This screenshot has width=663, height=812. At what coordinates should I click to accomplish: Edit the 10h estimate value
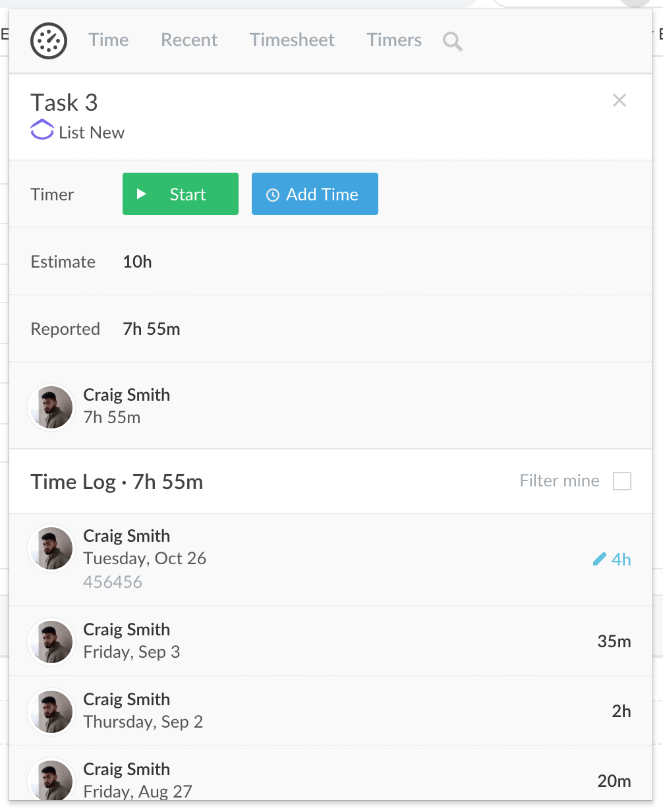click(x=138, y=262)
